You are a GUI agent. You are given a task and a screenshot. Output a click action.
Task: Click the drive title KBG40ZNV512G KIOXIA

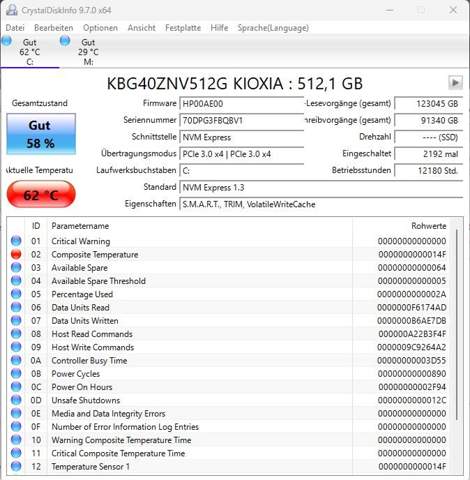[x=234, y=83]
